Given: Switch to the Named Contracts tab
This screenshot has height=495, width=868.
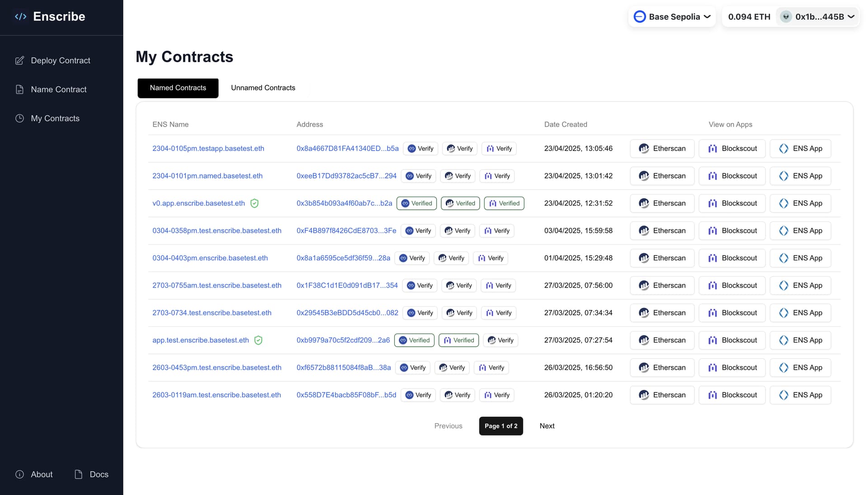Looking at the screenshot, I should click(178, 88).
